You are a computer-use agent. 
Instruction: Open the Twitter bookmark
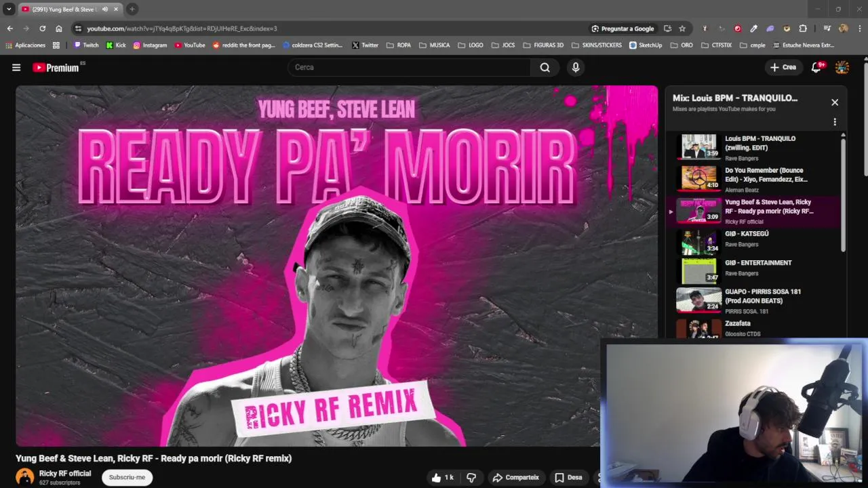pos(365,45)
